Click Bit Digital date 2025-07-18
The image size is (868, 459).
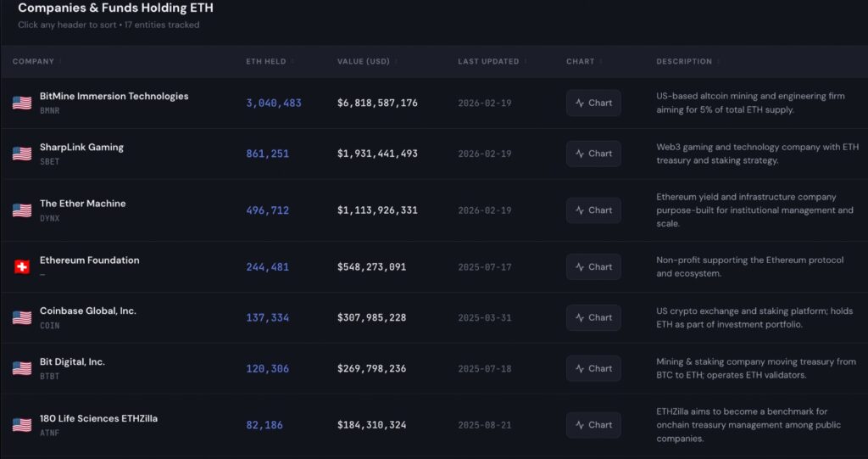(x=484, y=368)
